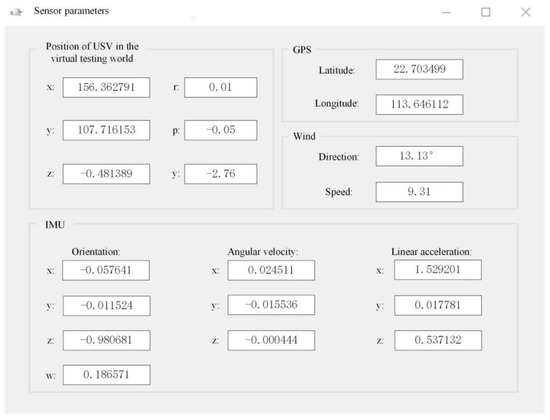
Task: Select the USV position y field 107.716153
Action: tap(106, 130)
